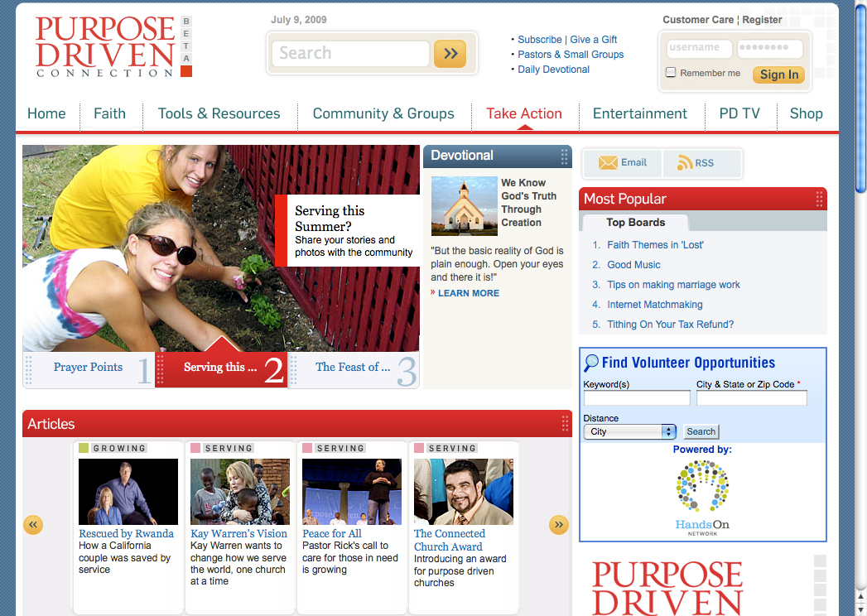The image size is (867, 616).
Task: Click the Purpose Driven Connection logo
Action: coord(105,47)
